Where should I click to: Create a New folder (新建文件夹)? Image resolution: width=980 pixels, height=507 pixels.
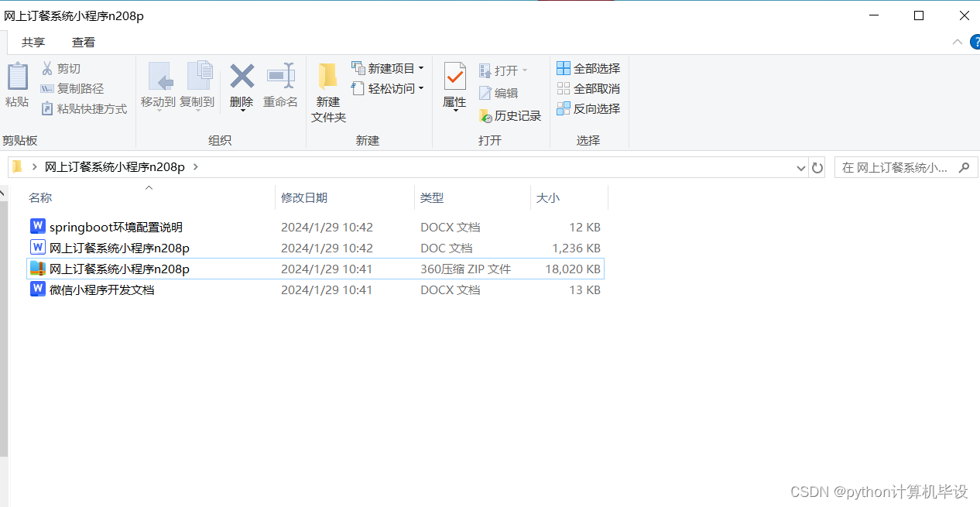coord(328,93)
